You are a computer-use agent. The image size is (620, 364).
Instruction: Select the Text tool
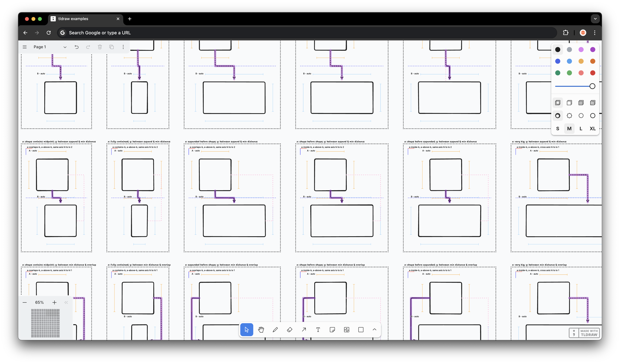coord(318,330)
